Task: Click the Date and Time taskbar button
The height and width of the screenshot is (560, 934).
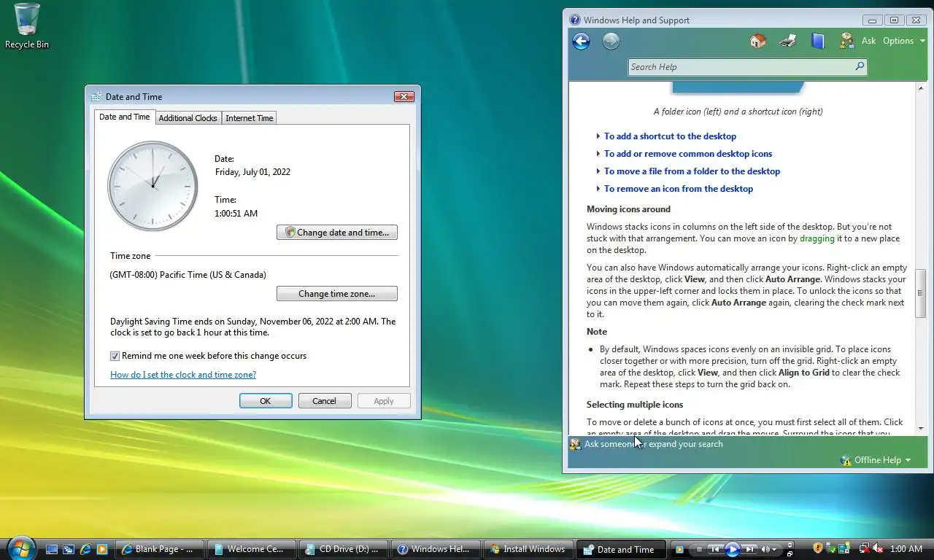Action: pos(620,549)
